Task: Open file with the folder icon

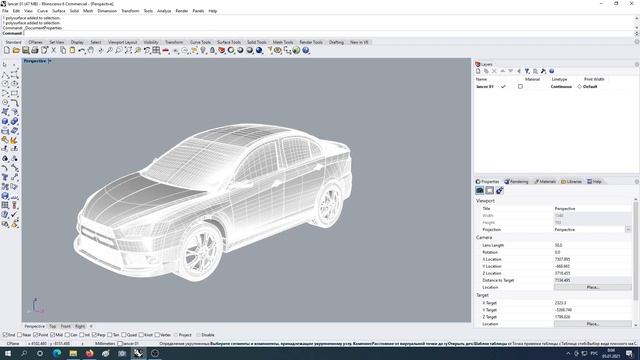Action: pos(16,50)
